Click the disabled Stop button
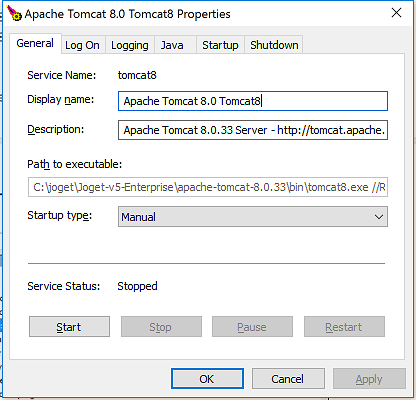416x400 pixels. tap(161, 327)
